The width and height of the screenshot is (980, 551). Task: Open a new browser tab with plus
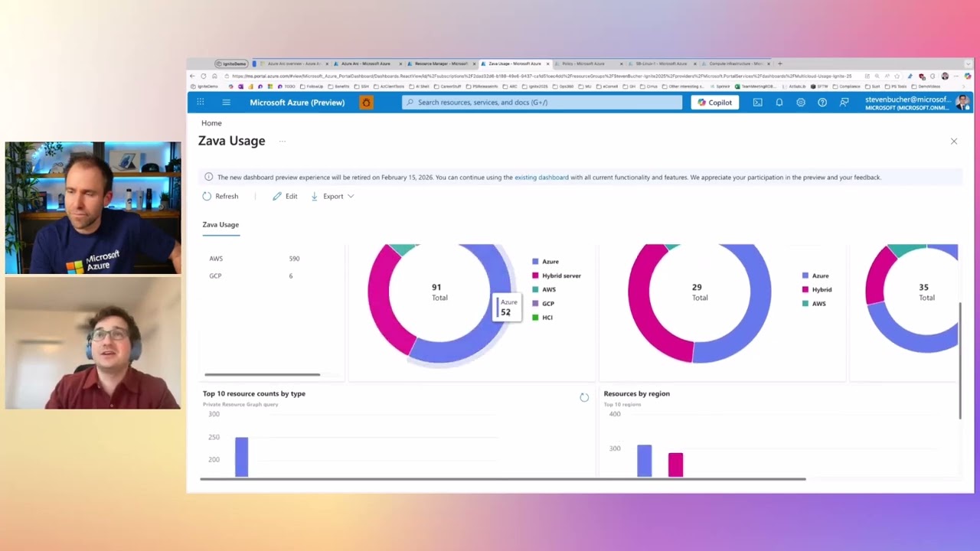779,64
